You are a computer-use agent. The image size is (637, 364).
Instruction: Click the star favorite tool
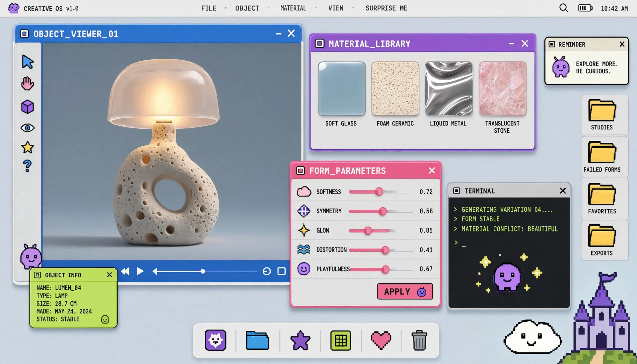(28, 147)
